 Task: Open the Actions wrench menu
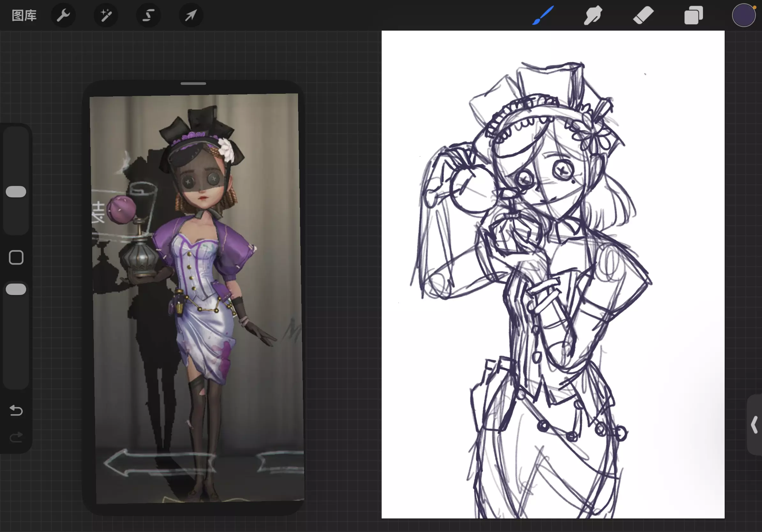tap(63, 15)
